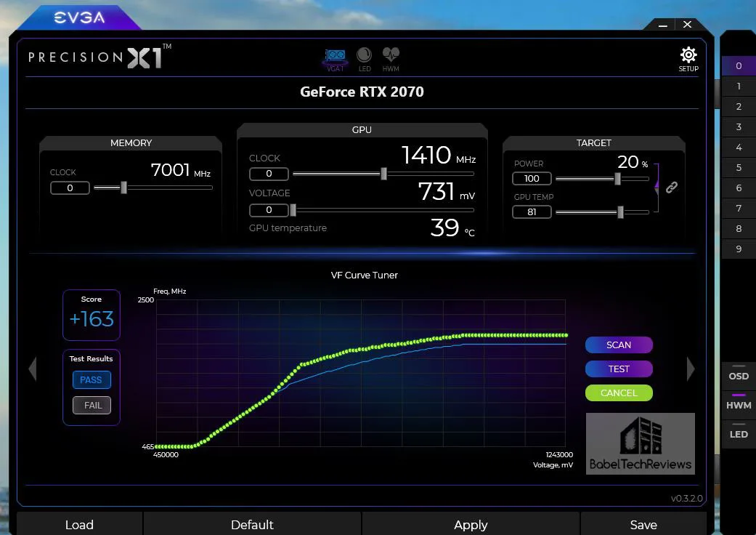
Task: Click the memory clock slider handle
Action: coord(124,188)
